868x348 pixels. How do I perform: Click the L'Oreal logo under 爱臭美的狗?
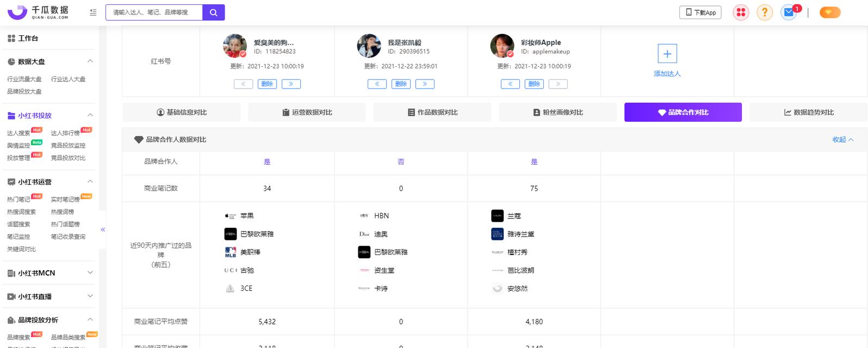pyautogui.click(x=230, y=234)
